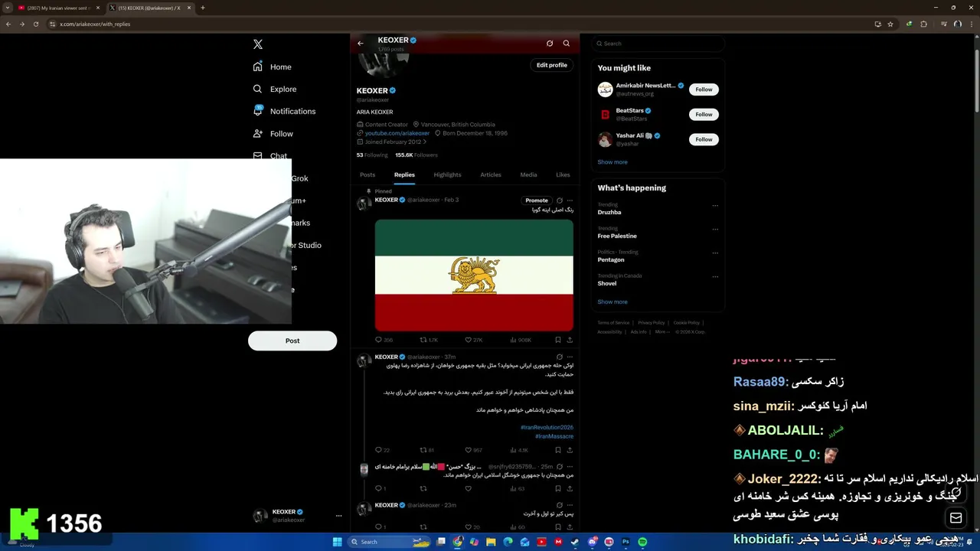
Task: Repost the pinned flag post with 1.7K reposts
Action: click(x=423, y=340)
